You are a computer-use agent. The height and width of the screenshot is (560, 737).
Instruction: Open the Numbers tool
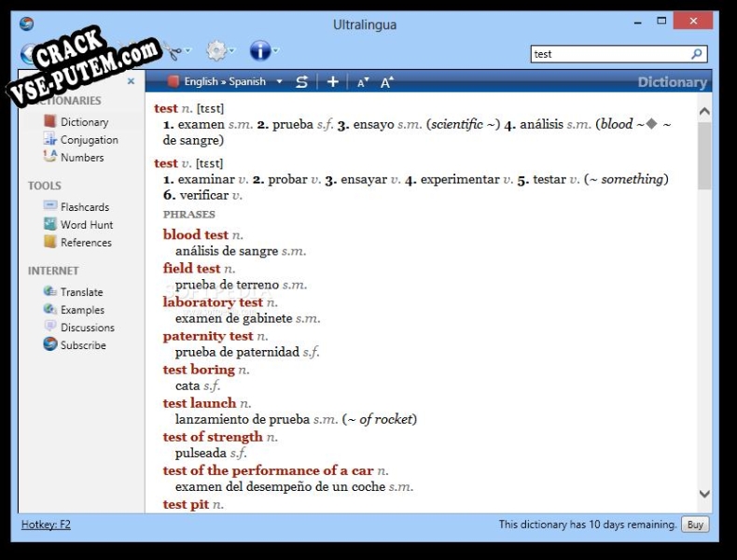[81, 158]
